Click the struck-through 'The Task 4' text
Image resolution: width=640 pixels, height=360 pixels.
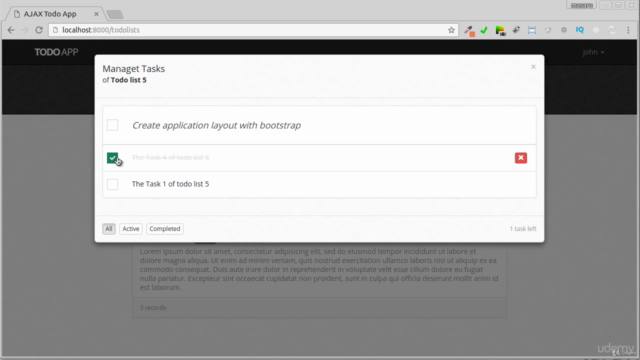[170, 158]
